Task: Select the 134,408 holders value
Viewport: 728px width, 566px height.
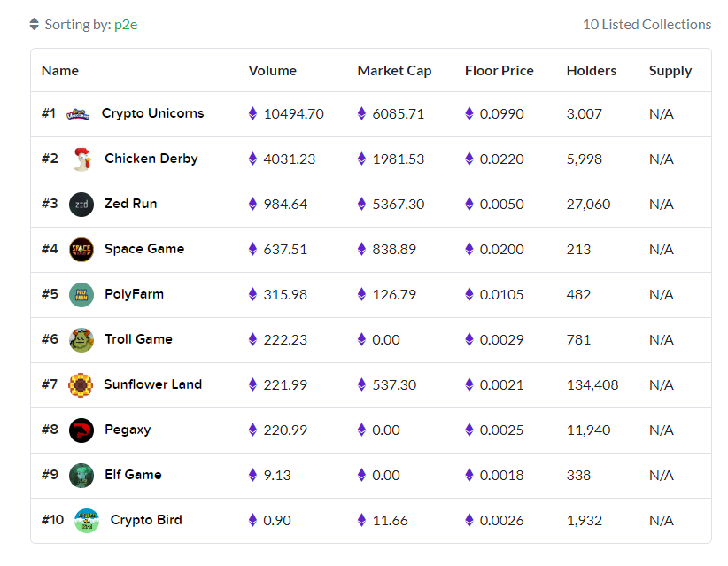Action: click(x=592, y=385)
